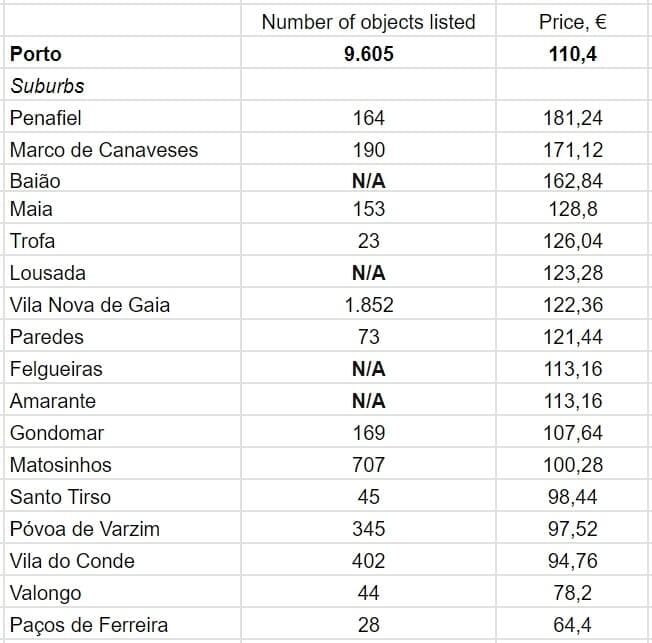Select the Number of objects listed header
652x643 pixels.
pyautogui.click(x=368, y=22)
